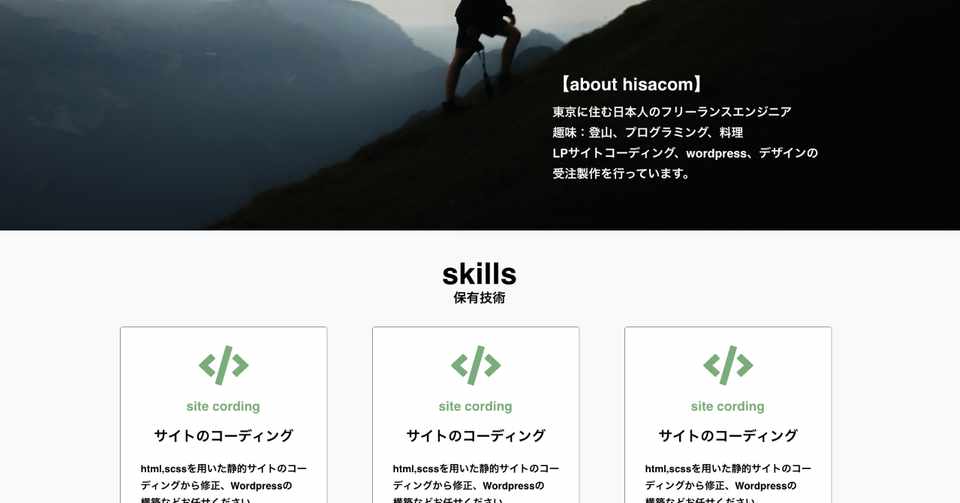Click the code icon in the middle skill card
This screenshot has height=503, width=960.
476,365
